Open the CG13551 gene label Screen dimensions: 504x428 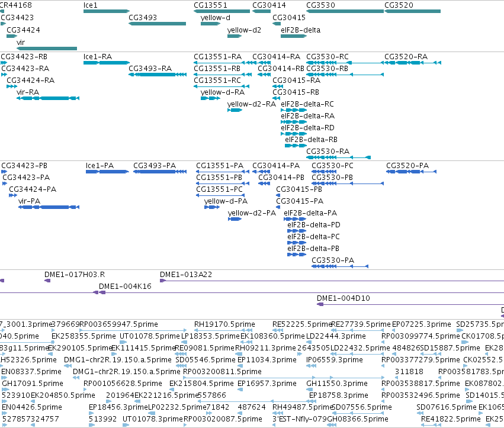210,5
